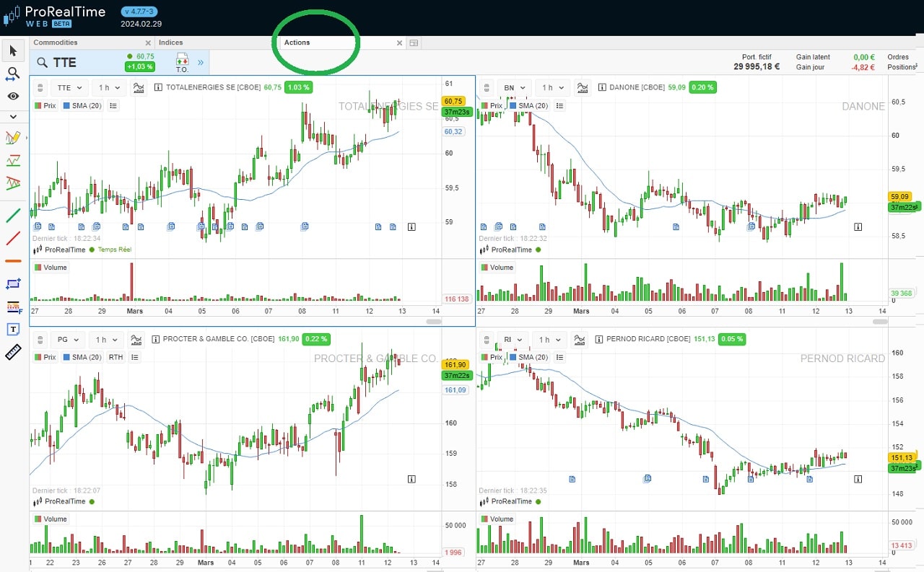Close the Actions tab

399,43
